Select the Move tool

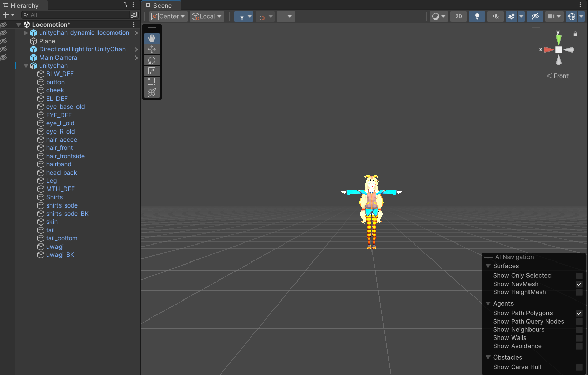[152, 49]
